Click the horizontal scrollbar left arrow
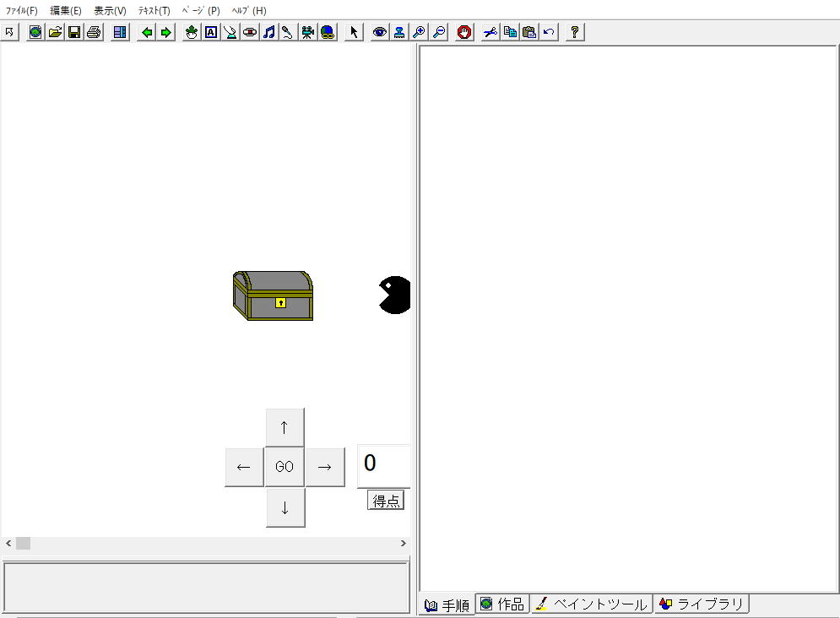840x618 pixels. click(x=8, y=543)
